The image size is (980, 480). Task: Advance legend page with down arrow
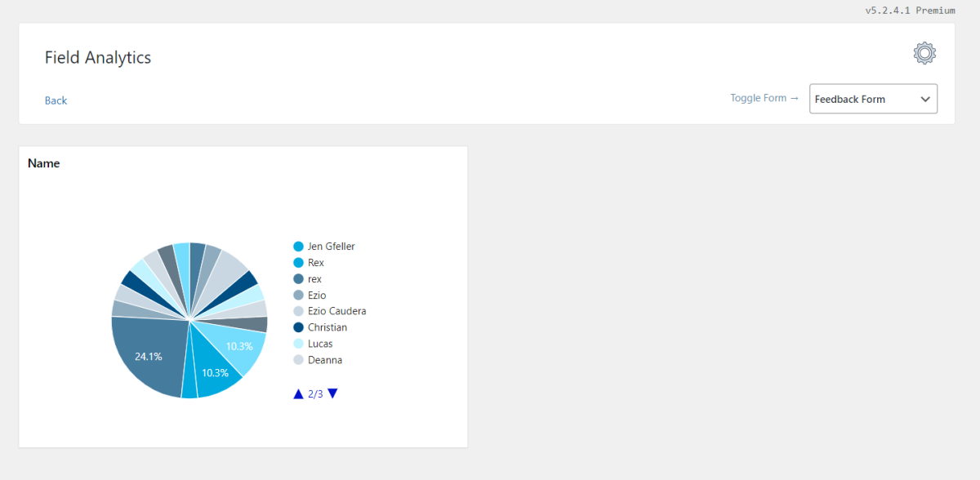332,394
